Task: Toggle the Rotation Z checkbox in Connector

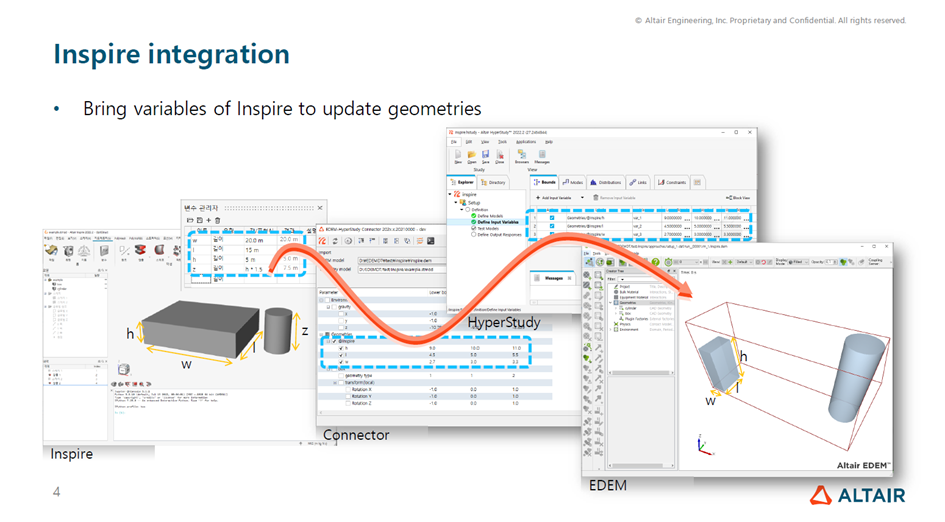Action: pos(348,403)
